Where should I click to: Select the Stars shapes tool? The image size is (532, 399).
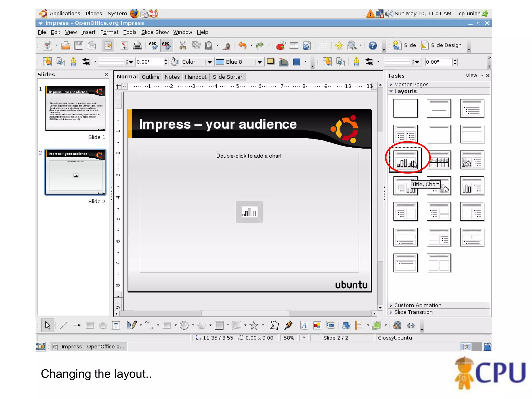point(254,325)
